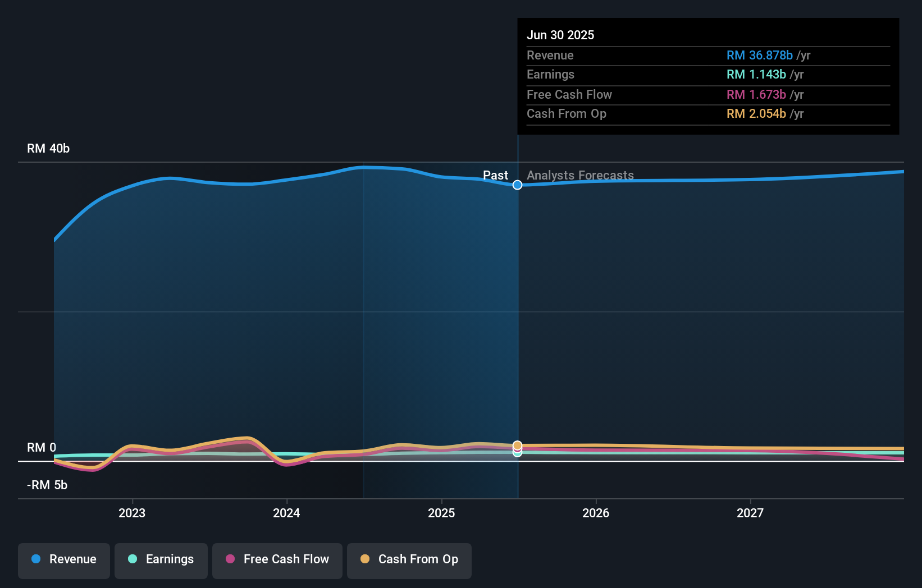Click the 2025 x-axis label
Viewport: 922px width, 588px height.
(x=441, y=513)
